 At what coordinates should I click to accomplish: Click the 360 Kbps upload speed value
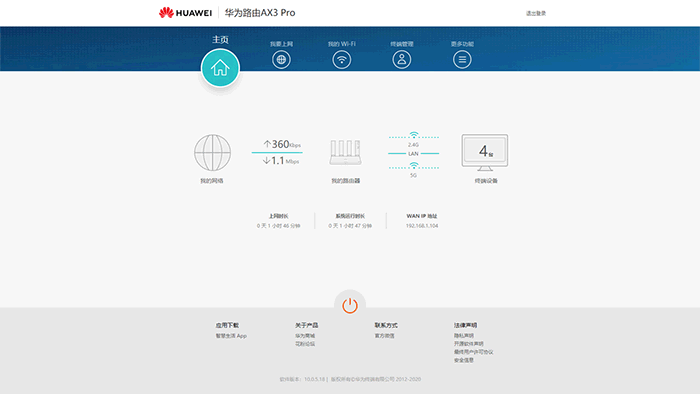tap(282, 144)
